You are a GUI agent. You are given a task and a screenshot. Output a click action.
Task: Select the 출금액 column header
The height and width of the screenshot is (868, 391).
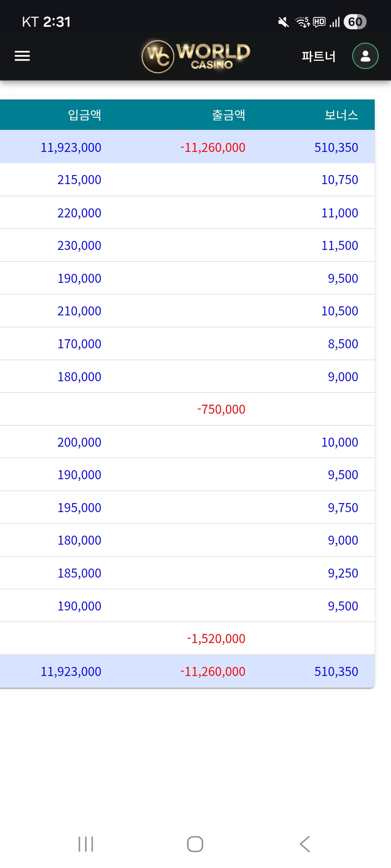(228, 115)
